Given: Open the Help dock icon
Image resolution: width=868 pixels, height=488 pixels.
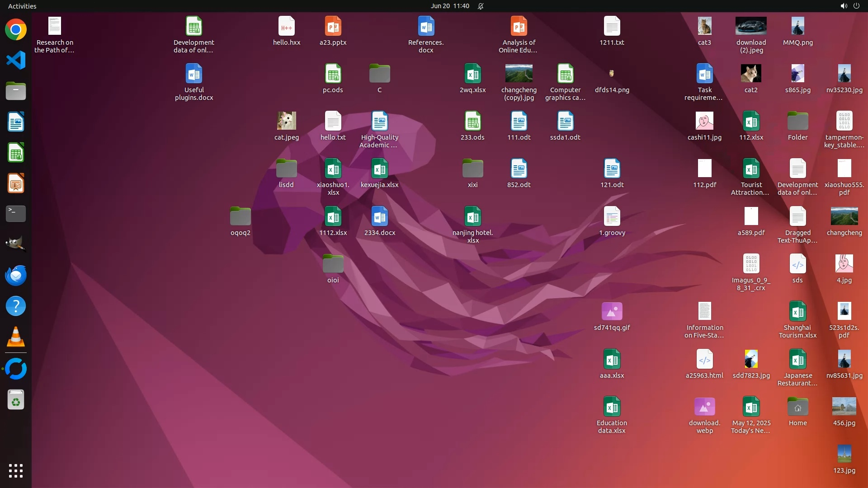Looking at the screenshot, I should (16, 306).
